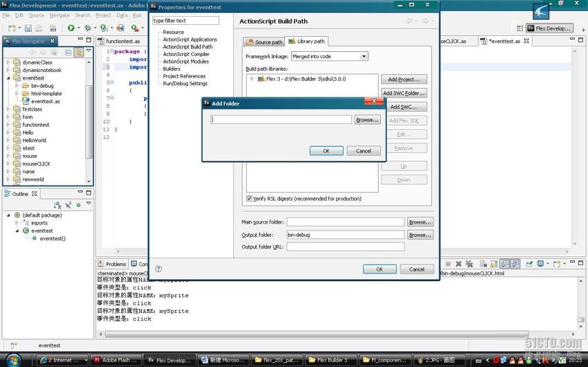Image resolution: width=588 pixels, height=367 pixels.
Task: Toggle Show Console on standard output
Action: [505, 264]
